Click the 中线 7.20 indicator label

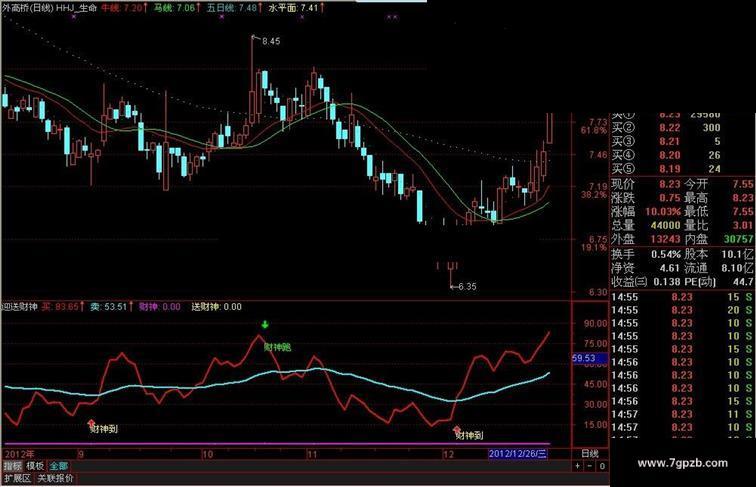coord(124,8)
